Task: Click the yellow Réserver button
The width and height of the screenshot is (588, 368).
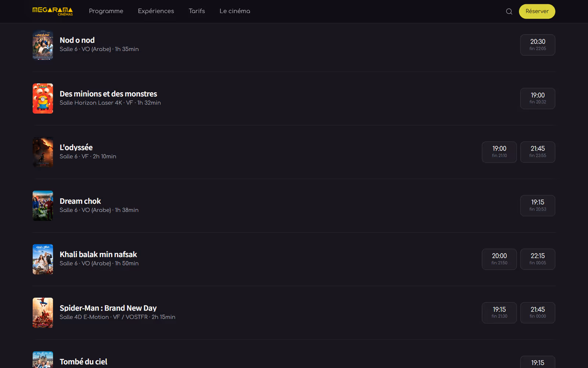Action: click(x=537, y=11)
